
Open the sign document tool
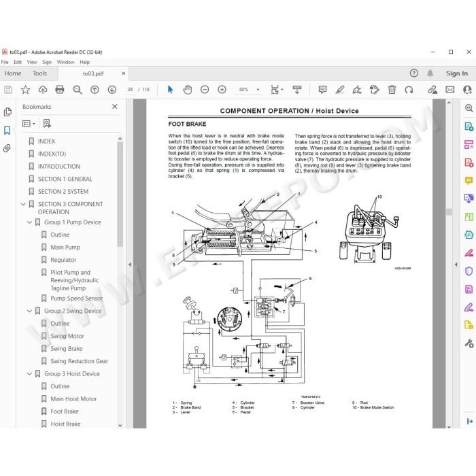[x=357, y=90]
